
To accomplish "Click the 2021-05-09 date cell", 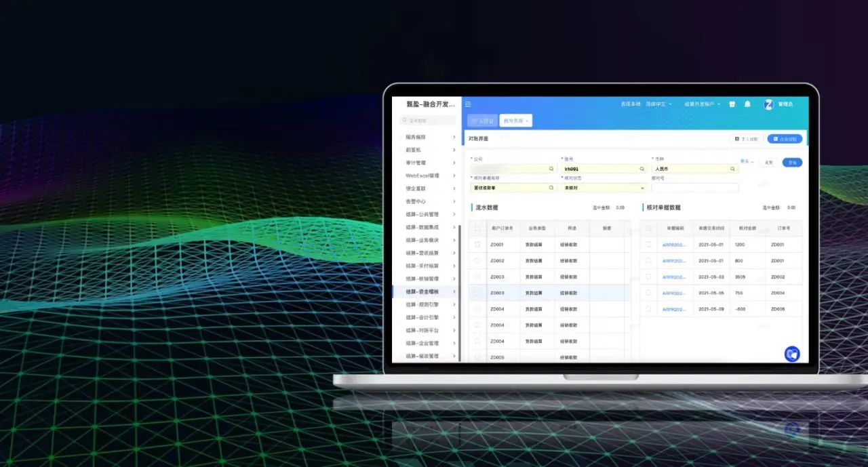I will 711,309.
